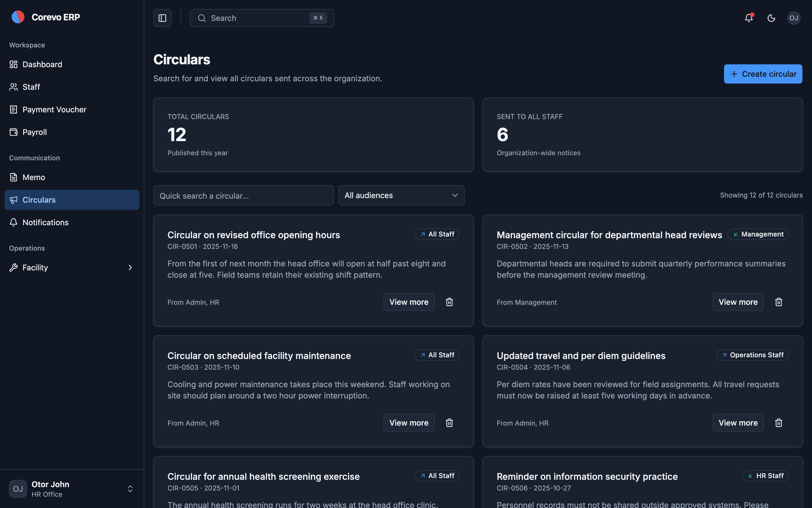Open Dashboard in the sidebar

72,64
